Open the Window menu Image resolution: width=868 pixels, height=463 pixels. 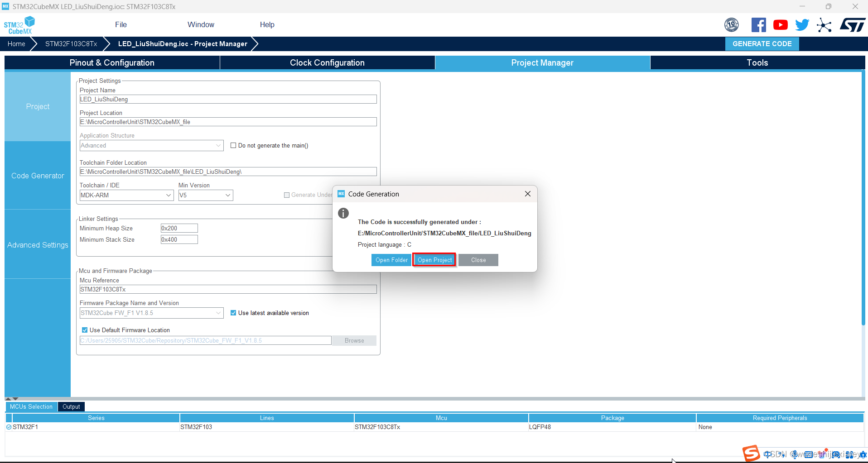[201, 25]
